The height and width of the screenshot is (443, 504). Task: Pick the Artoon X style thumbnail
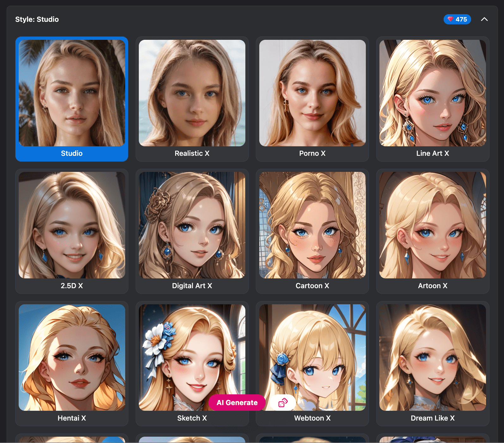pyautogui.click(x=433, y=225)
